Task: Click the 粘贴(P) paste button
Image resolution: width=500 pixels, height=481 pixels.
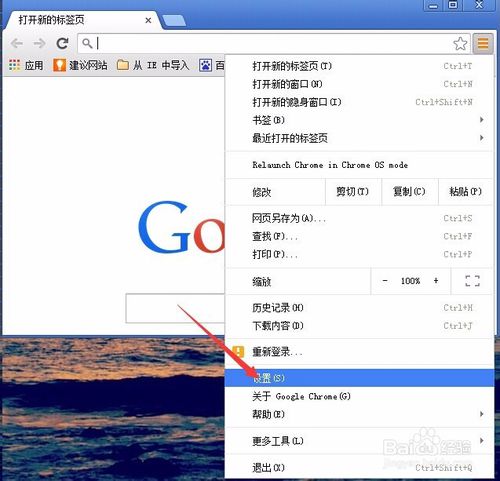Action: pos(465,192)
